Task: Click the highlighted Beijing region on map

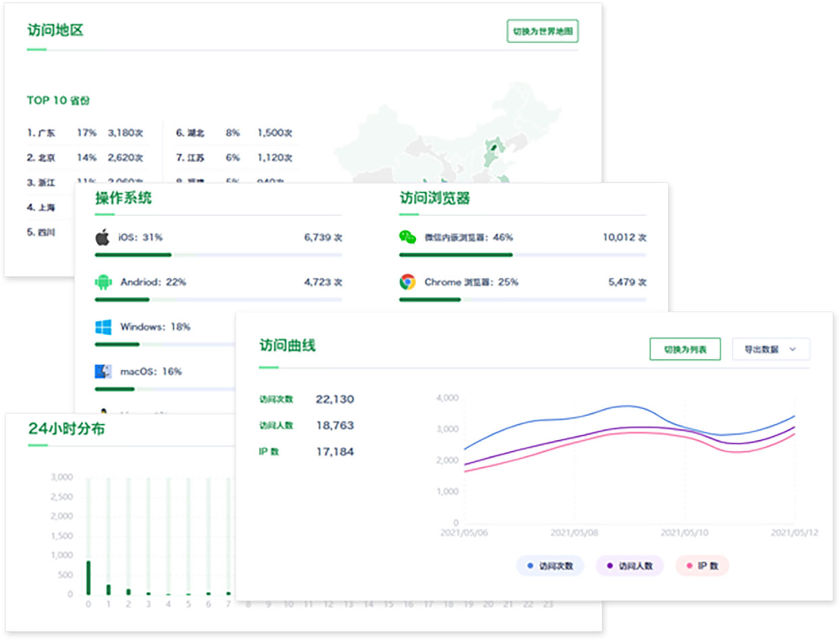Action: point(494,146)
